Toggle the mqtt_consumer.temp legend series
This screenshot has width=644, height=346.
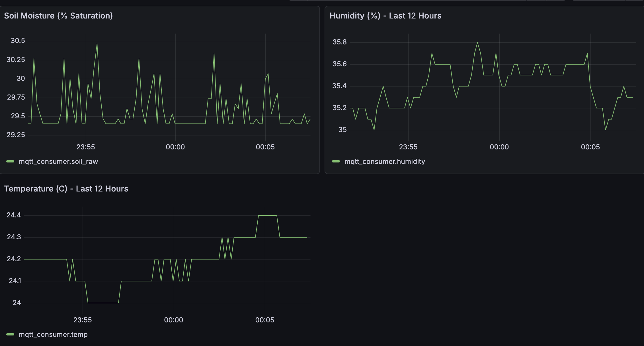53,335
